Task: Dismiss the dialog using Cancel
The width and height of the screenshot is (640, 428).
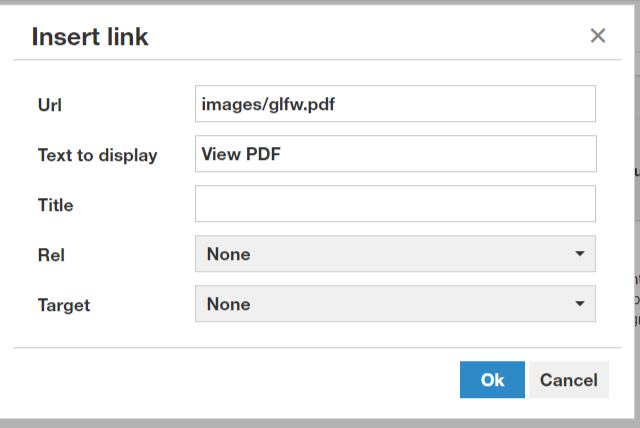Action: coord(569,379)
